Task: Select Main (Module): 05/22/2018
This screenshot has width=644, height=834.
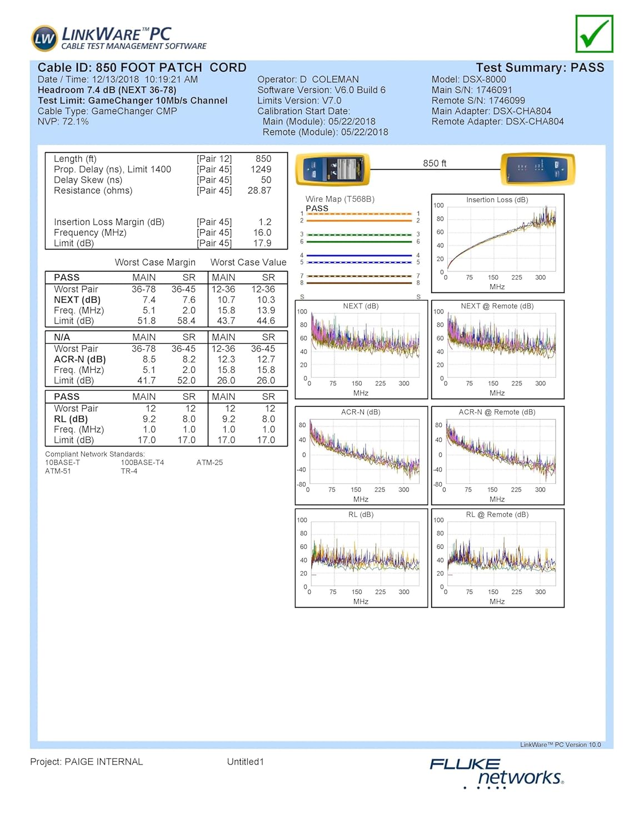Action: click(x=319, y=122)
